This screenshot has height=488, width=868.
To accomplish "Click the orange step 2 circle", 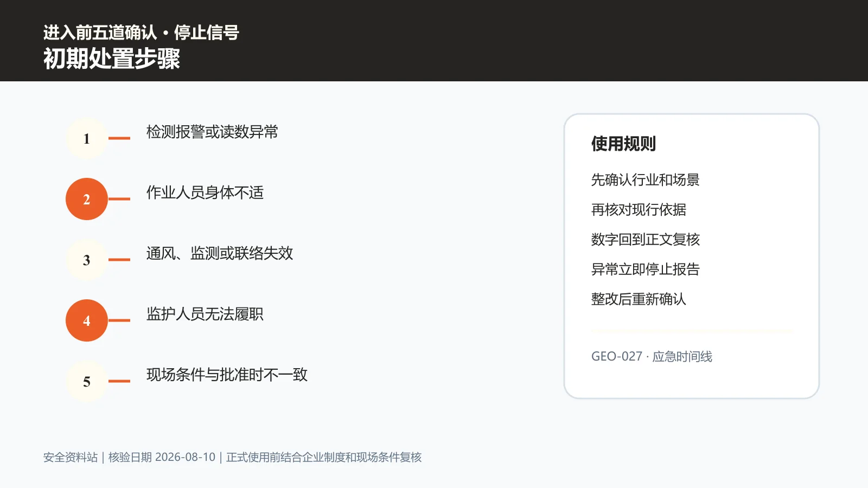I will 87,199.
